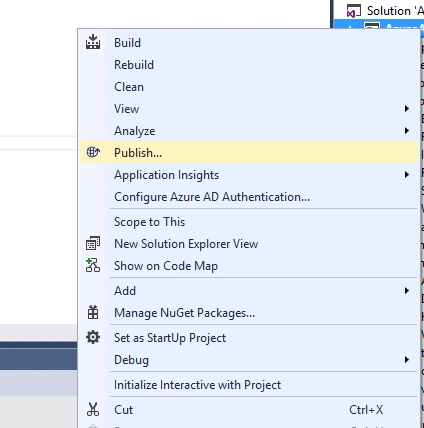Expand the Application Insights submenu arrow

click(x=406, y=175)
